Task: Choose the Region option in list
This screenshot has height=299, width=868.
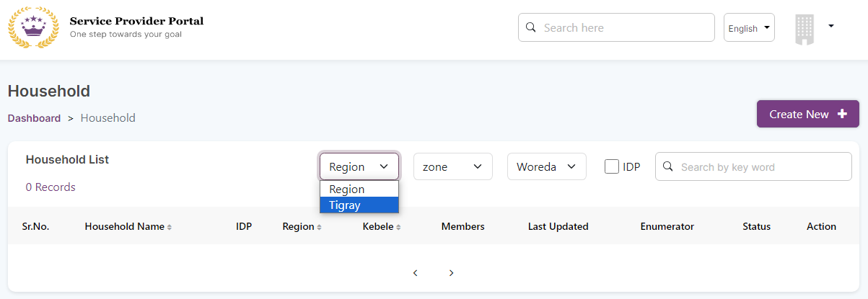Action: click(x=359, y=189)
